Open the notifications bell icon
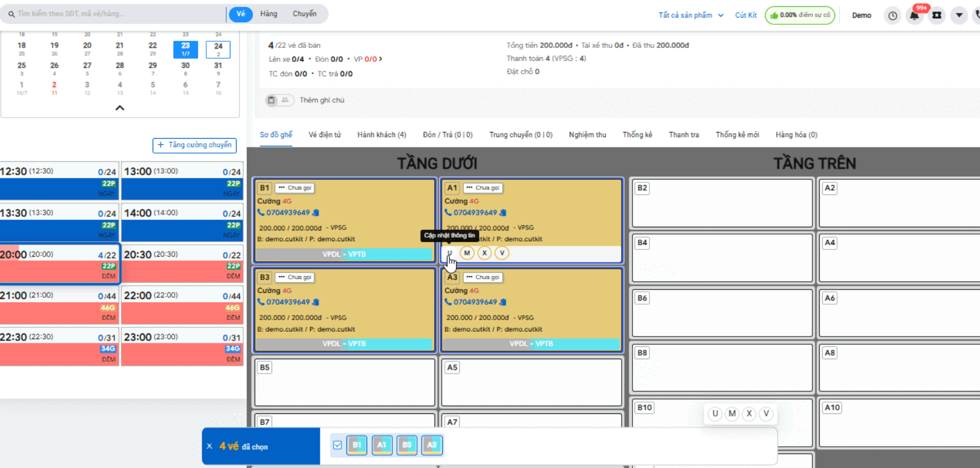 [914, 15]
